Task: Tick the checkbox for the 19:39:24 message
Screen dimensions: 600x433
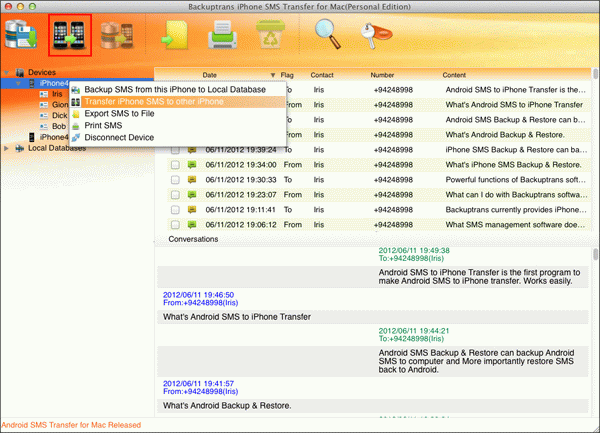Action: (x=175, y=150)
